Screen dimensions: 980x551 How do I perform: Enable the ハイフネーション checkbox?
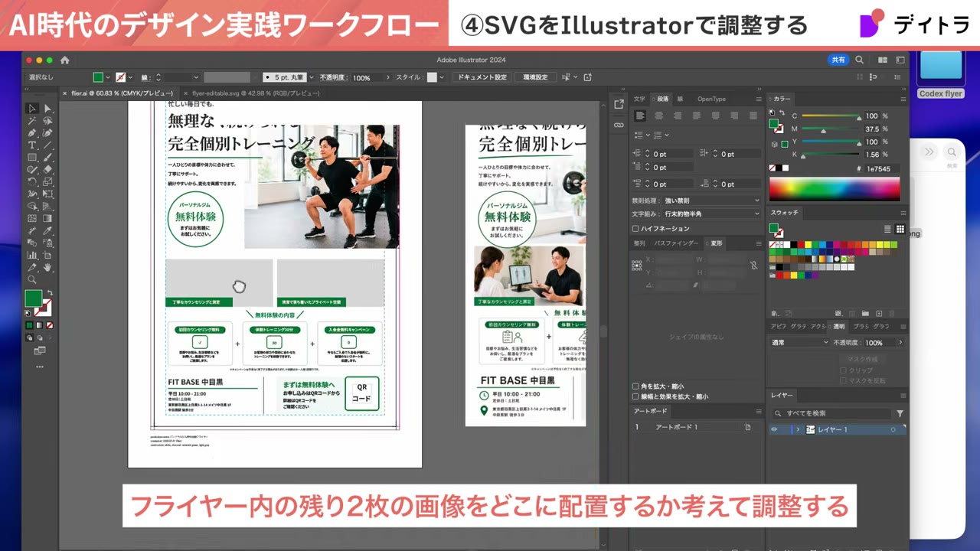point(635,228)
